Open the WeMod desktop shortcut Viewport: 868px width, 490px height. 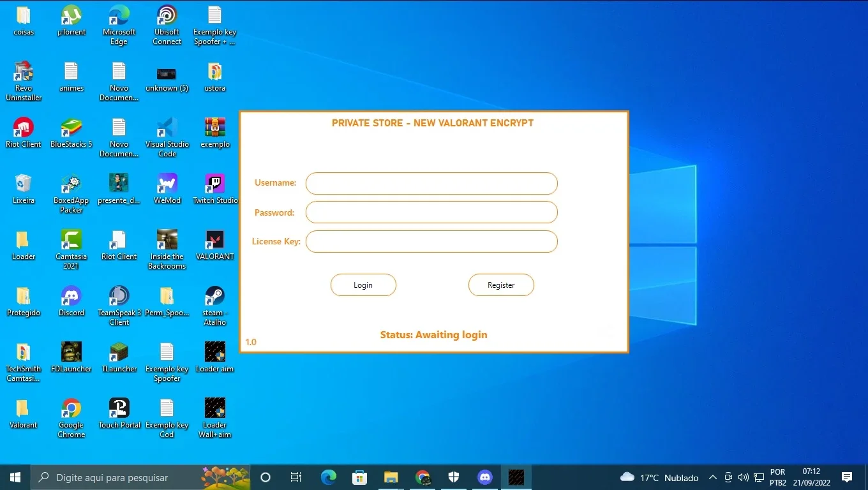(x=167, y=189)
